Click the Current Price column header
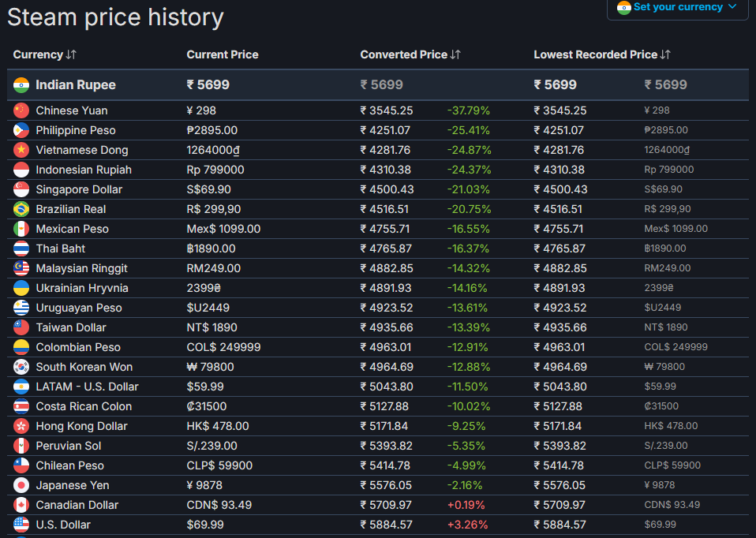Screen dimensions: 756x538 pyautogui.click(x=223, y=54)
